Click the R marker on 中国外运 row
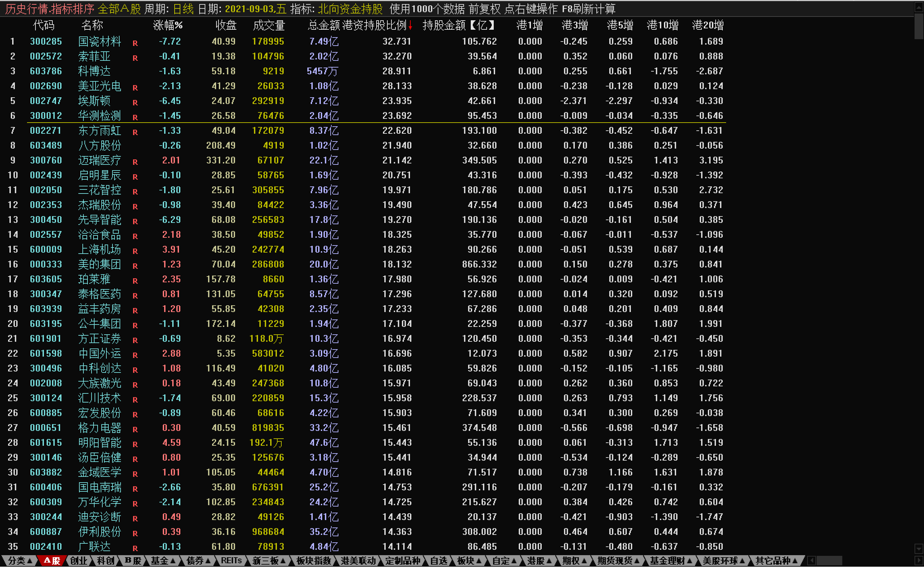This screenshot has height=568, width=924. (x=135, y=355)
